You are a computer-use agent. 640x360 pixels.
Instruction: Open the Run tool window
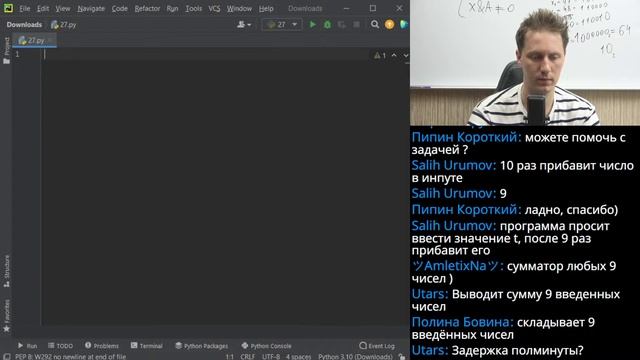[x=27, y=346]
